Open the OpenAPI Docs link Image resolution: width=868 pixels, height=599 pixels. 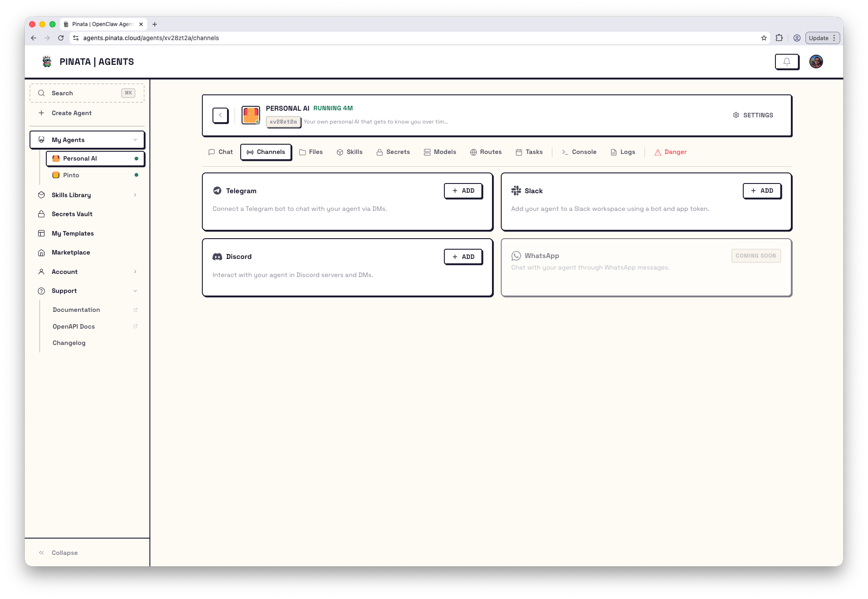(x=74, y=326)
